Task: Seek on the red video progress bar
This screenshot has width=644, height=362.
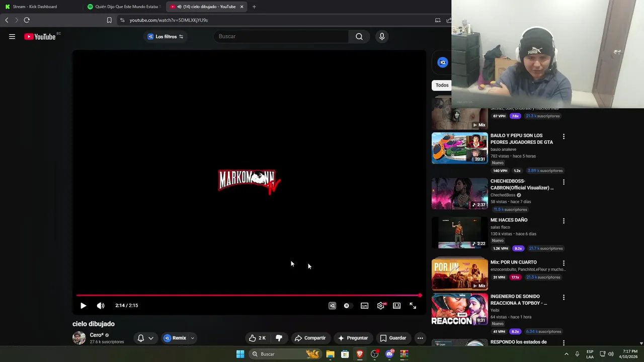Action: coord(249,295)
